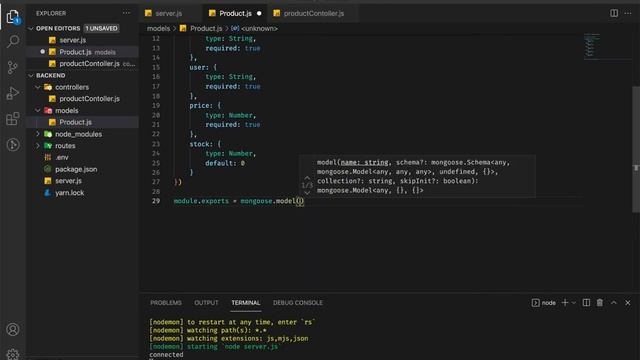640x360 pixels.
Task: Show previous signature in parameter hint
Action: [x=307, y=178]
